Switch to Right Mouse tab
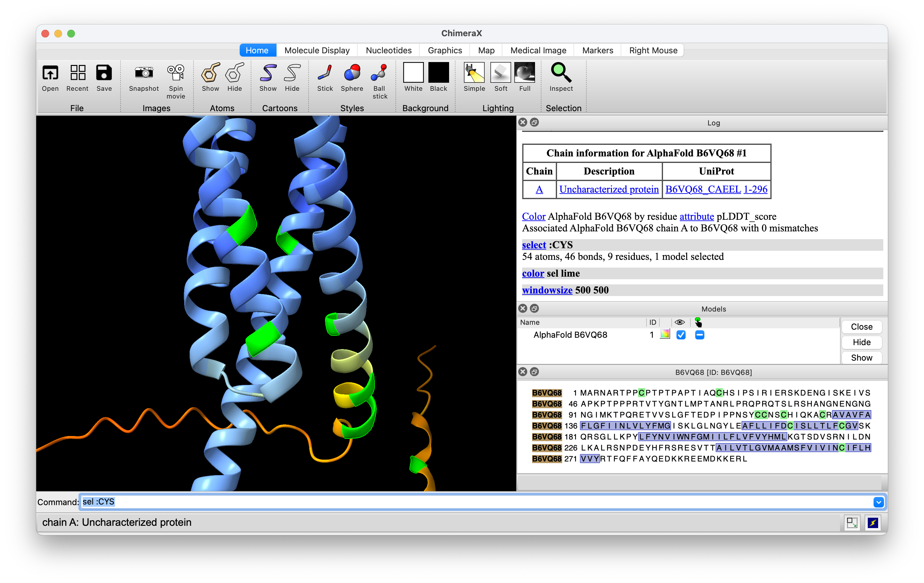Screen dimensions: 924x583 [653, 50]
